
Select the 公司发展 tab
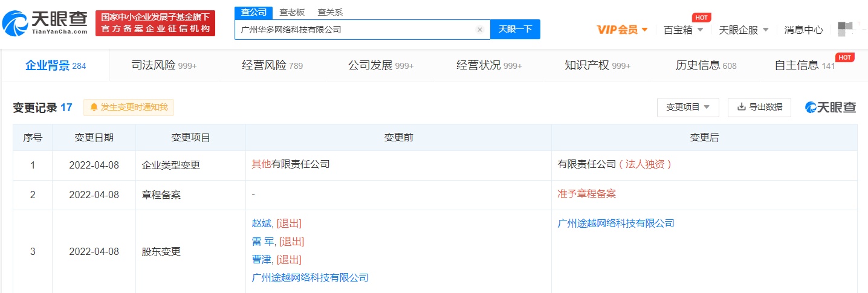381,65
